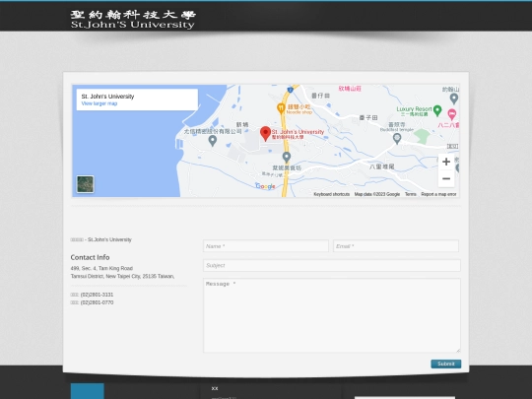Zoom in on the map
This screenshot has height=399, width=532.
pyautogui.click(x=446, y=162)
